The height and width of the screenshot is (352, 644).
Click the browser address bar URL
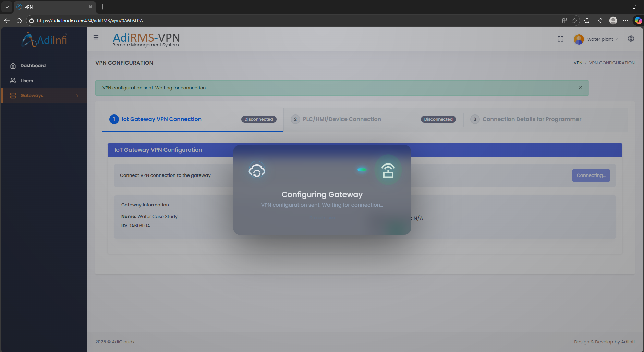tap(90, 21)
